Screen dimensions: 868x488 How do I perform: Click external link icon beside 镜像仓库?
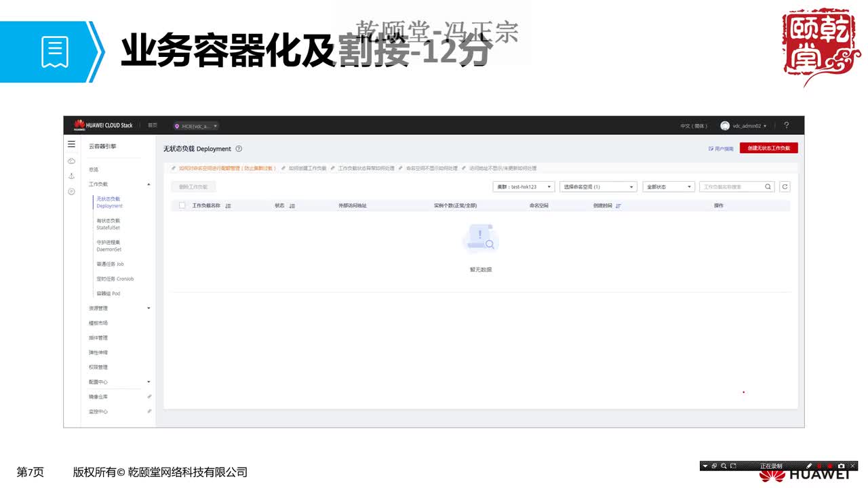149,396
